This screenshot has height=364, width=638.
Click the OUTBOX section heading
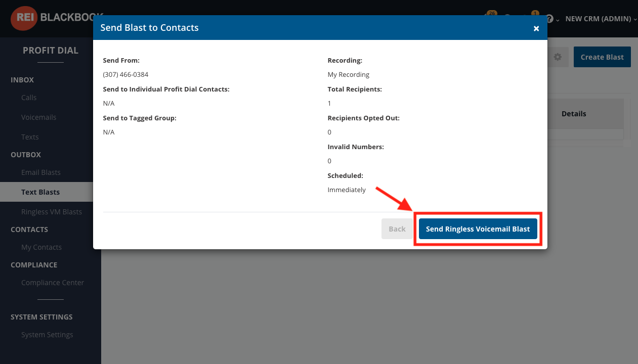click(26, 155)
